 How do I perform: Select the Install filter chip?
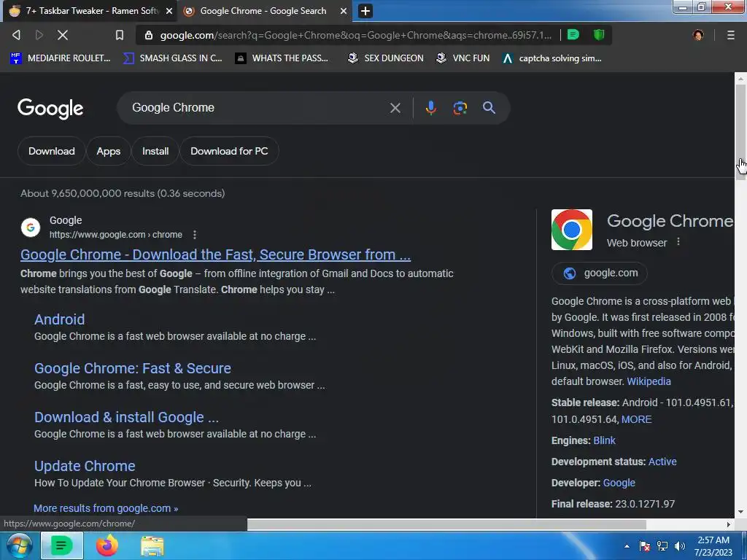[155, 151]
